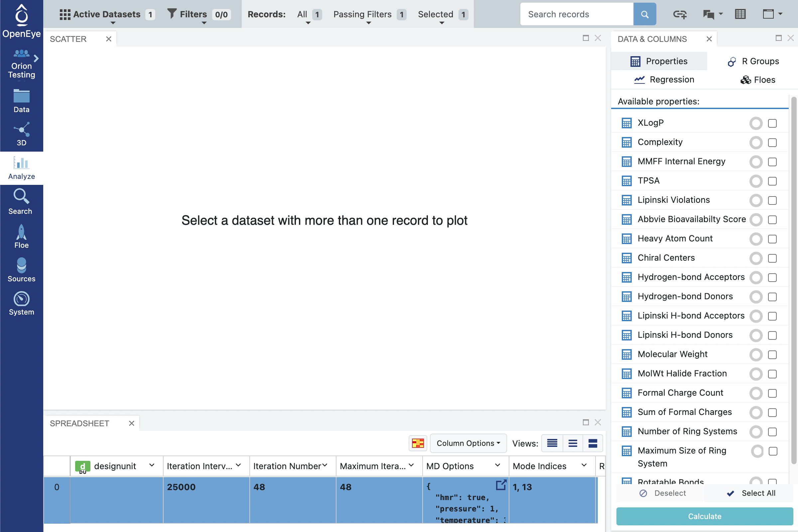Open the MD Options cell popout icon
798x532 pixels.
tap(501, 485)
